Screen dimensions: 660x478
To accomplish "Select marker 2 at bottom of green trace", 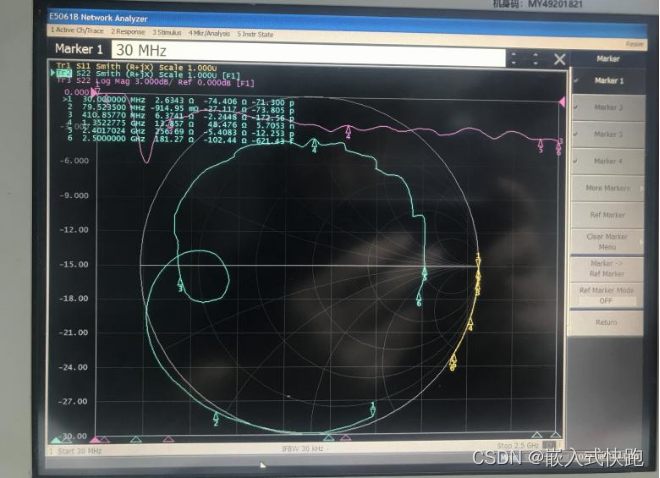I will point(216,419).
